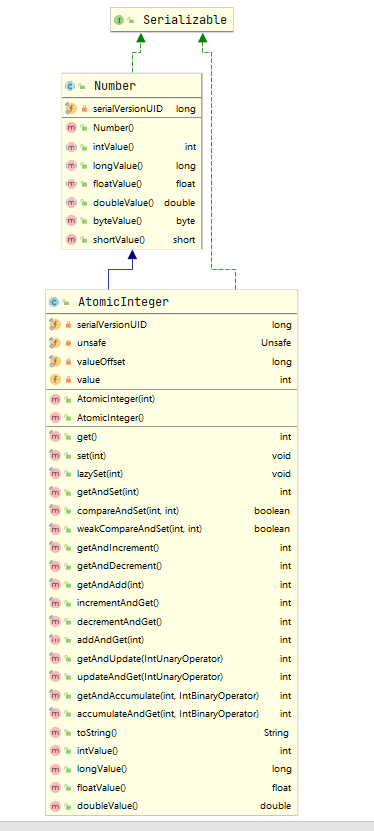
Task: Click the field icon of Number's serialVersionUID
Action: (x=71, y=109)
